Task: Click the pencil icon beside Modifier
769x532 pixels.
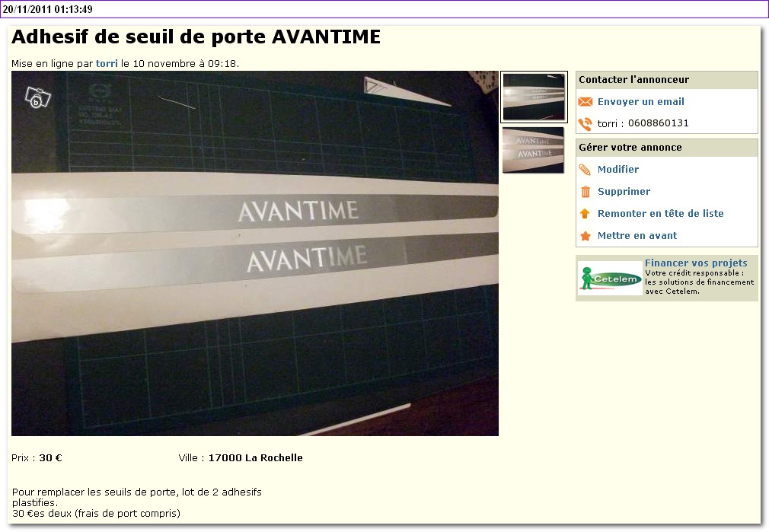Action: pos(585,170)
